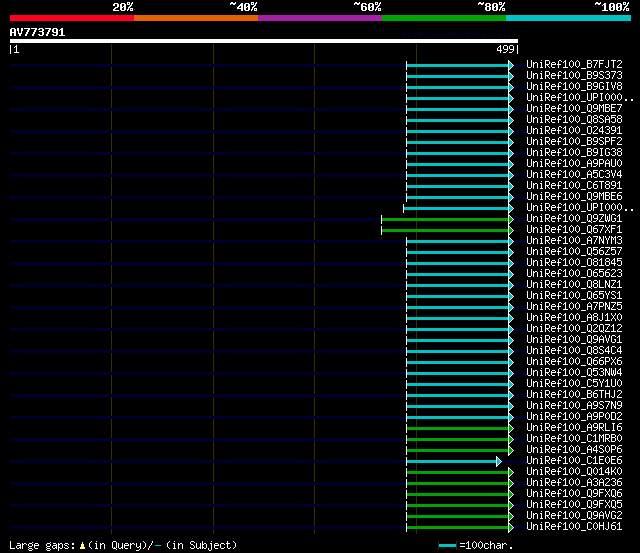This screenshot has height=553, width=640.
Task: Select the UniRef100_B6THJ2 label
Action: (x=574, y=395)
